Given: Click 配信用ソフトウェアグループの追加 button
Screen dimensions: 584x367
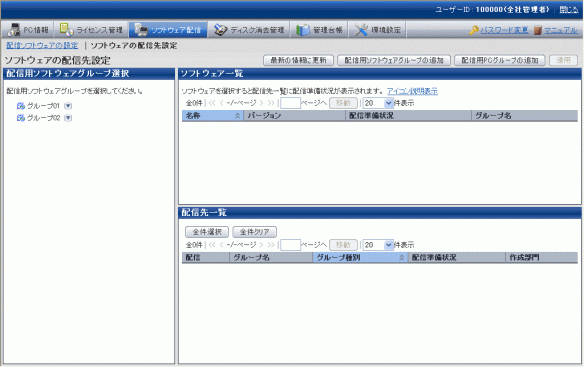Looking at the screenshot, I should (394, 60).
